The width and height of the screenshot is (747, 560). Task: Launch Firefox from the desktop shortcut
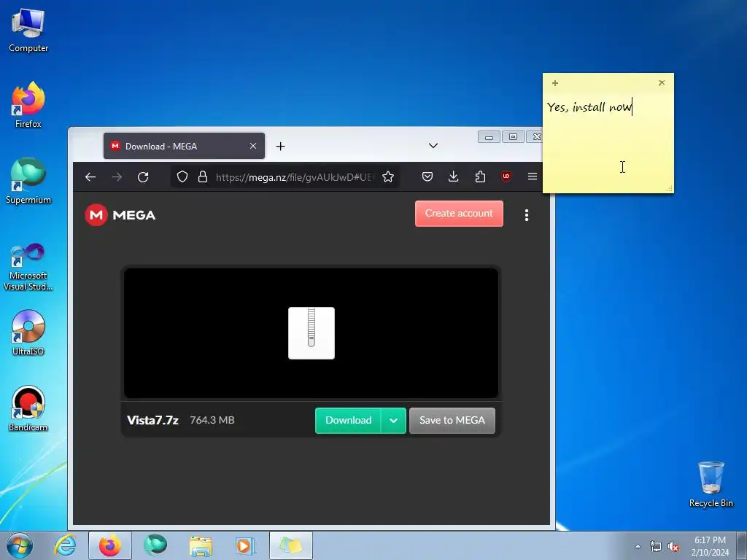pos(28,105)
